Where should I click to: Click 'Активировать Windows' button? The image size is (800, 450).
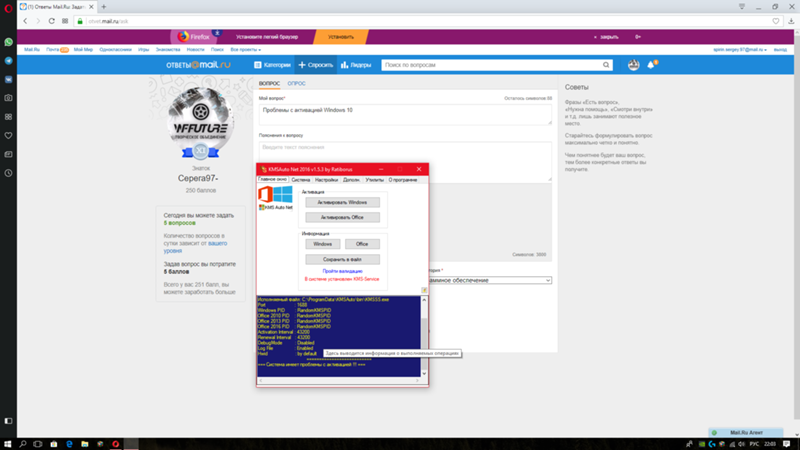(x=342, y=202)
